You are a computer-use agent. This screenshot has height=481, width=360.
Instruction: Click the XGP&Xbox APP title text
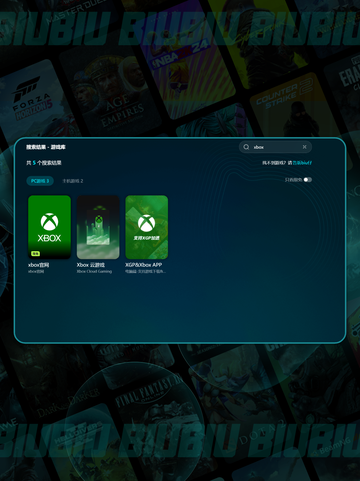click(144, 265)
